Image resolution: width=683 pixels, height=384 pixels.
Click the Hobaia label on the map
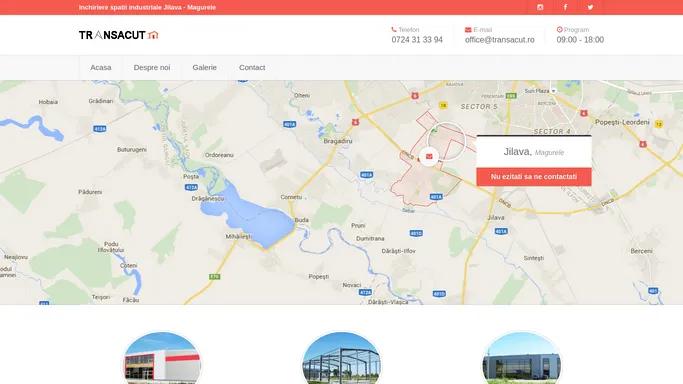pyautogui.click(x=48, y=102)
